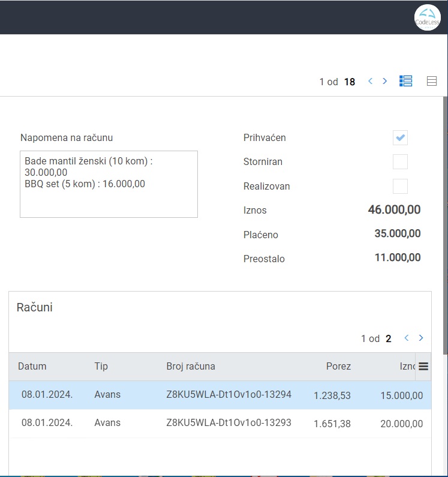The width and height of the screenshot is (448, 477).
Task: Click the Plaćeno value 35.000,00
Action: click(x=398, y=233)
